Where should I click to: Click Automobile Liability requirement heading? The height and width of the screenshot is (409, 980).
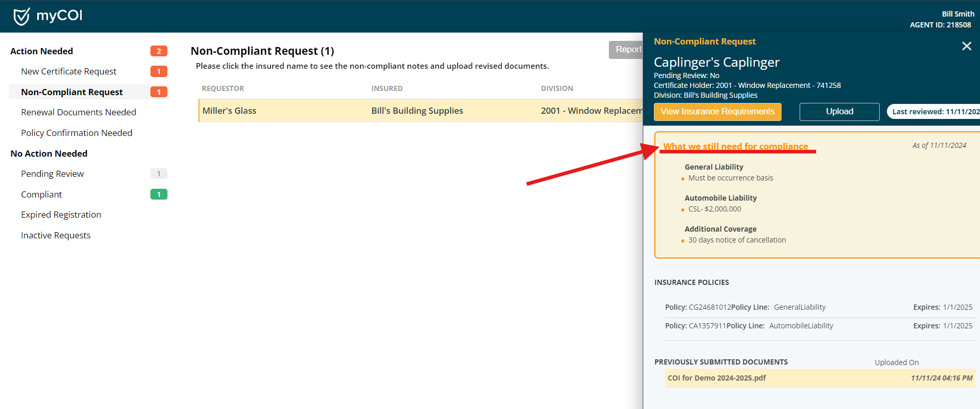pos(721,198)
